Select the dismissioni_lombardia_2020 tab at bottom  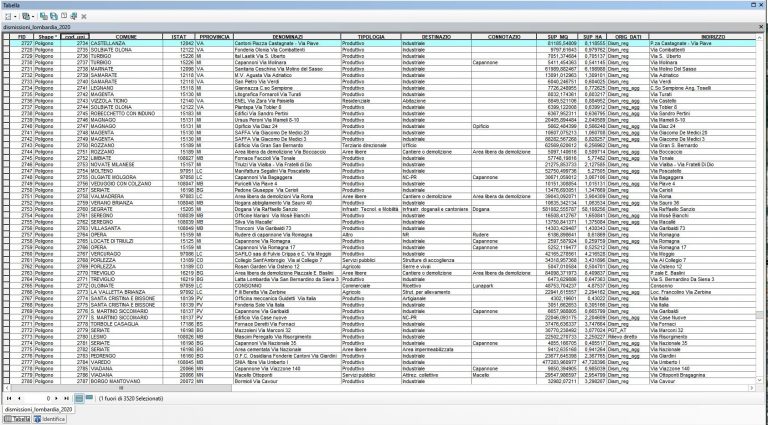(38, 409)
